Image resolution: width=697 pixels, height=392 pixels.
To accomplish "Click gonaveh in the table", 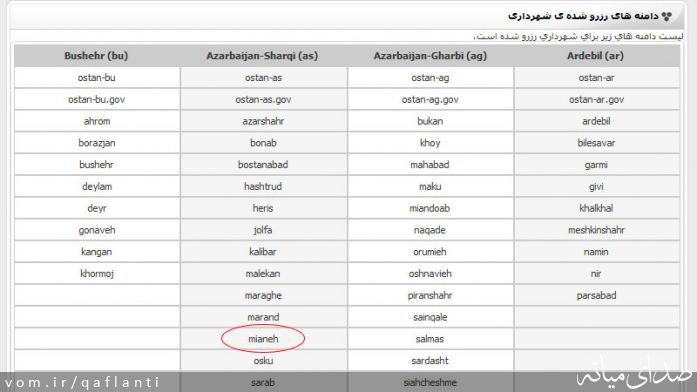I will pyautogui.click(x=96, y=230).
